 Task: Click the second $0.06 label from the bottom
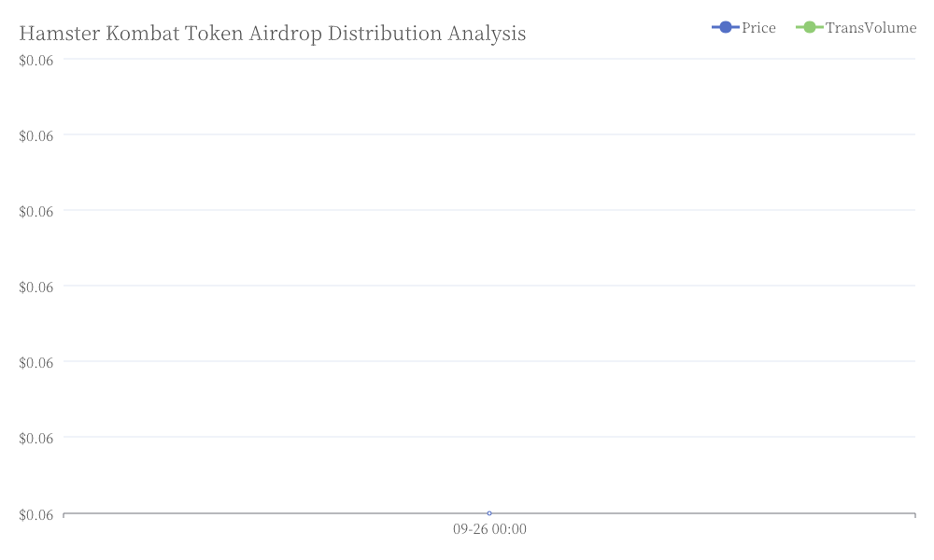pyautogui.click(x=35, y=438)
